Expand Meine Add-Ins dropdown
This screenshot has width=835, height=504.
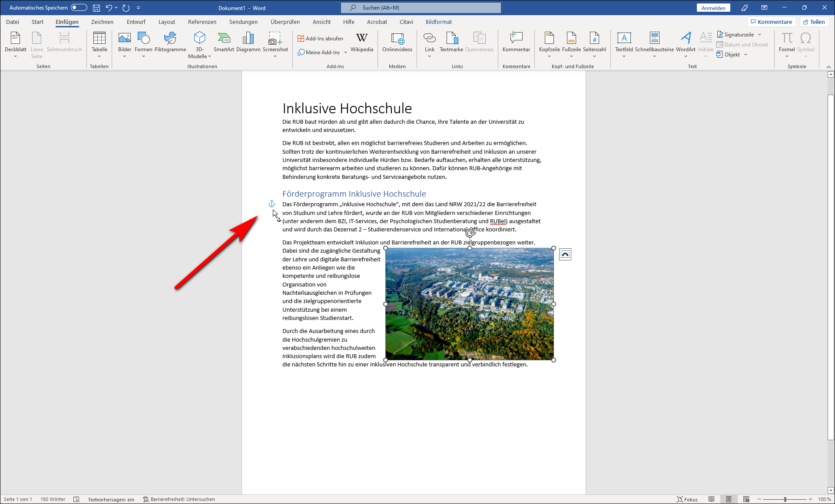(x=346, y=53)
